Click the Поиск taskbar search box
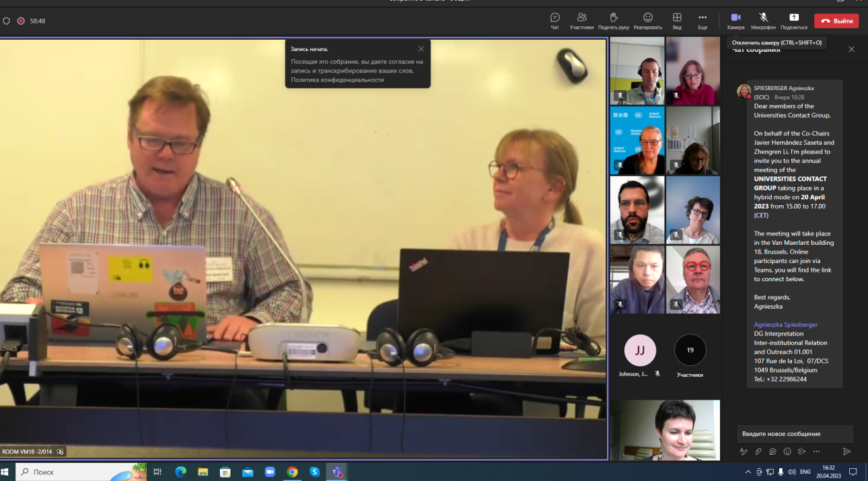The image size is (868, 481). pyautogui.click(x=81, y=472)
